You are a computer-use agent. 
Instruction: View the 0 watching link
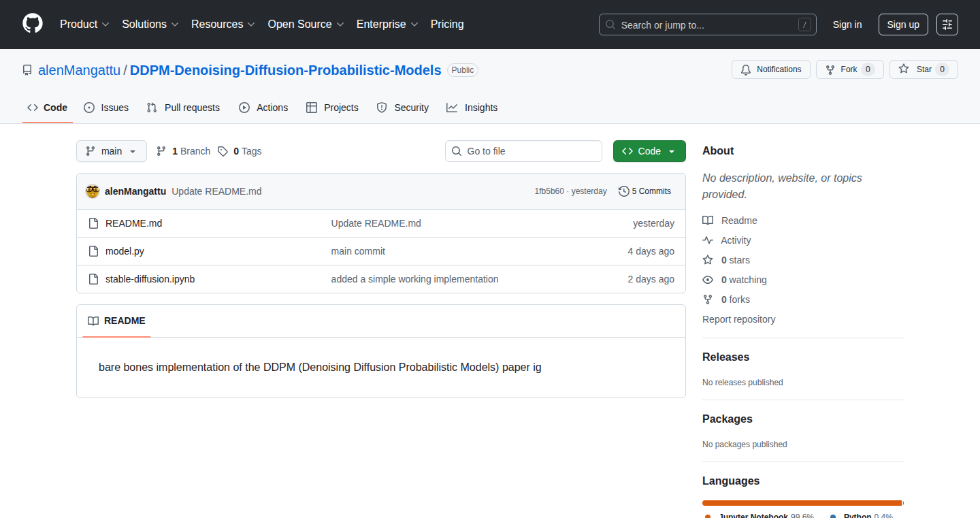734,280
